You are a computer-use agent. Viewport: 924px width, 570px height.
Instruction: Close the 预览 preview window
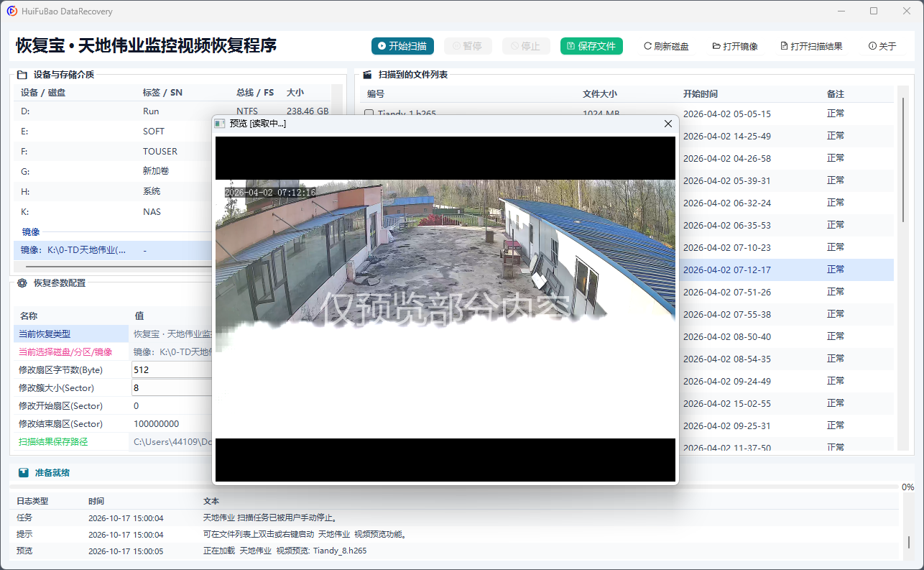(x=668, y=124)
